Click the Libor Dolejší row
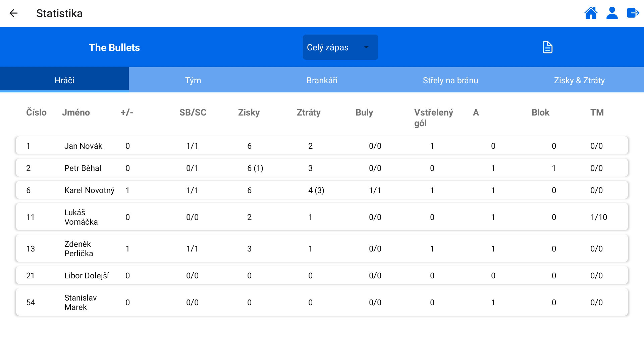This screenshot has height=364, width=644. pyautogui.click(x=322, y=275)
